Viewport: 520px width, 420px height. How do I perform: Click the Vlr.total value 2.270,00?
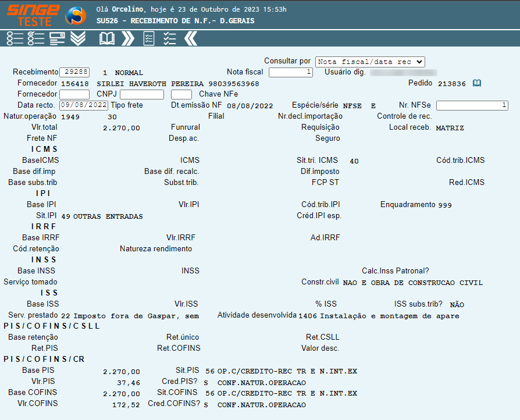point(122,128)
